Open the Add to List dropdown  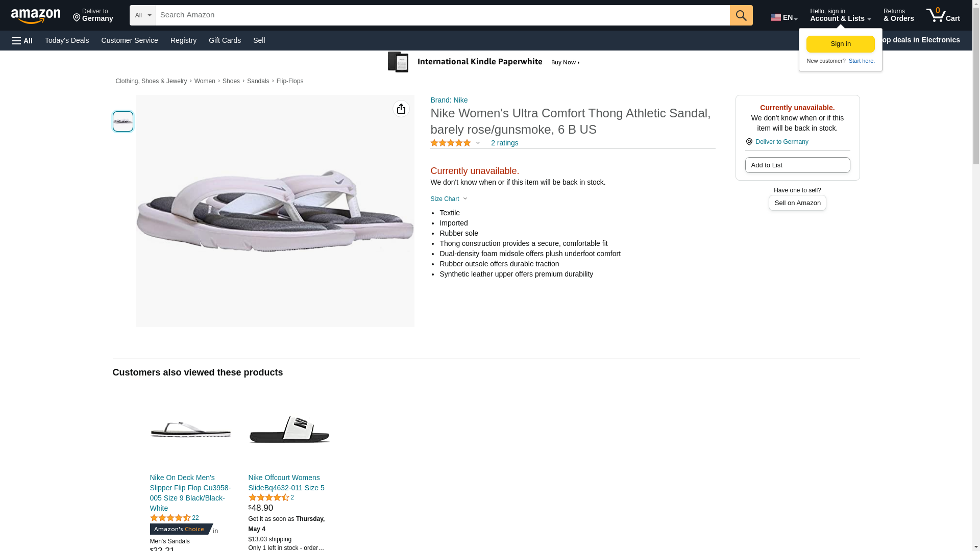pyautogui.click(x=797, y=165)
